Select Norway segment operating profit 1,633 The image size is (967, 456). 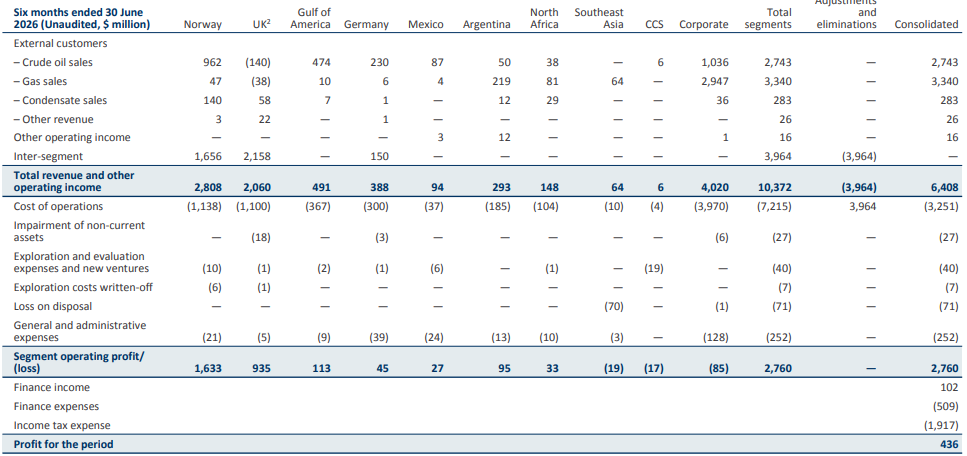point(208,369)
